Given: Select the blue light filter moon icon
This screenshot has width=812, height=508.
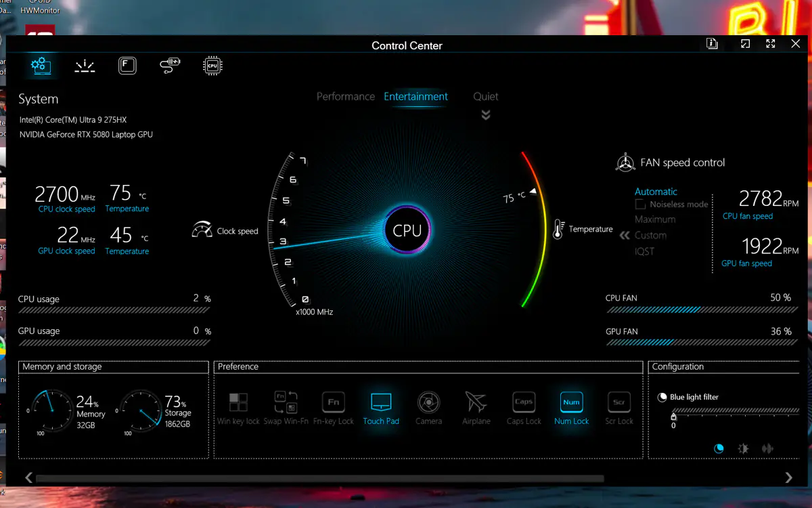Looking at the screenshot, I should (x=719, y=448).
